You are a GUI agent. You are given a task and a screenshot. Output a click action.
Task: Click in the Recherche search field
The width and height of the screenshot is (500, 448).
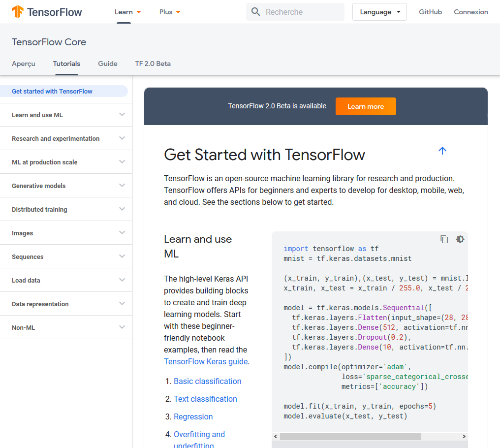click(x=295, y=12)
